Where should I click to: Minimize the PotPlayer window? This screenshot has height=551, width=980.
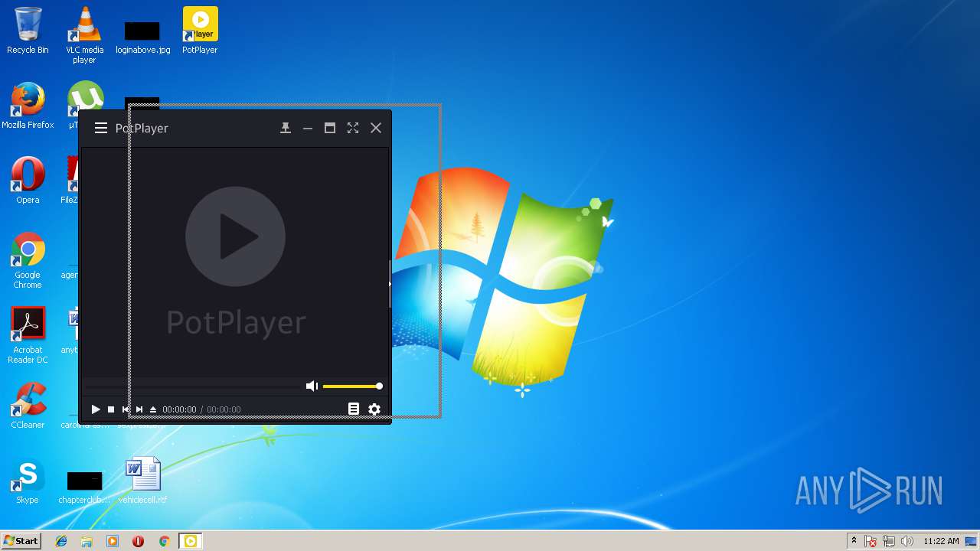point(308,128)
